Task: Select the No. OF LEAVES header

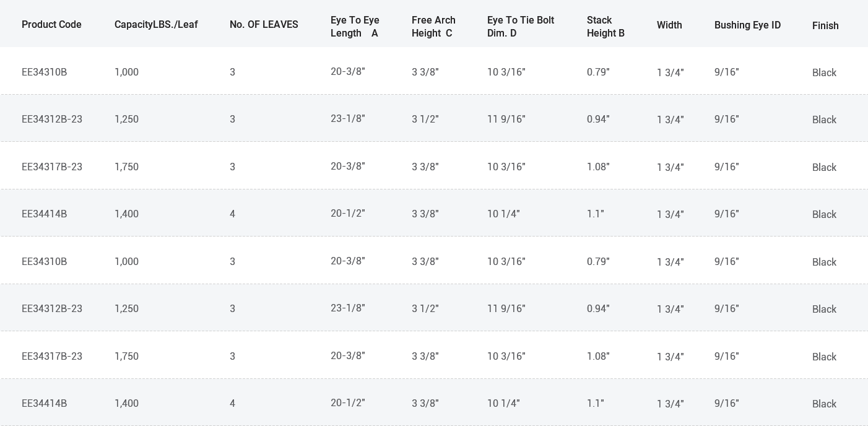Action: (264, 25)
